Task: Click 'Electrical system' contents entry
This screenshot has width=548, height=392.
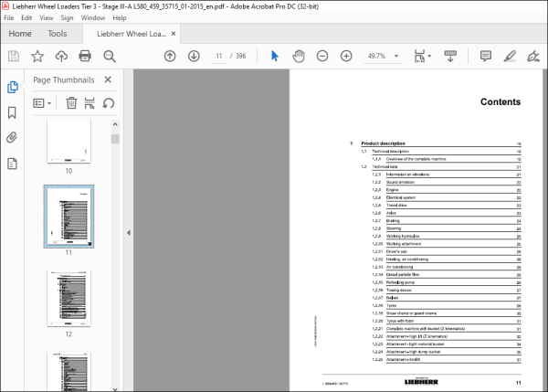Action: tap(401, 197)
